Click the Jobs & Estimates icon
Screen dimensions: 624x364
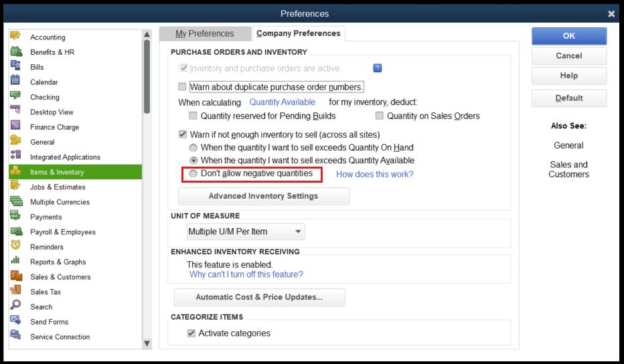click(x=15, y=185)
